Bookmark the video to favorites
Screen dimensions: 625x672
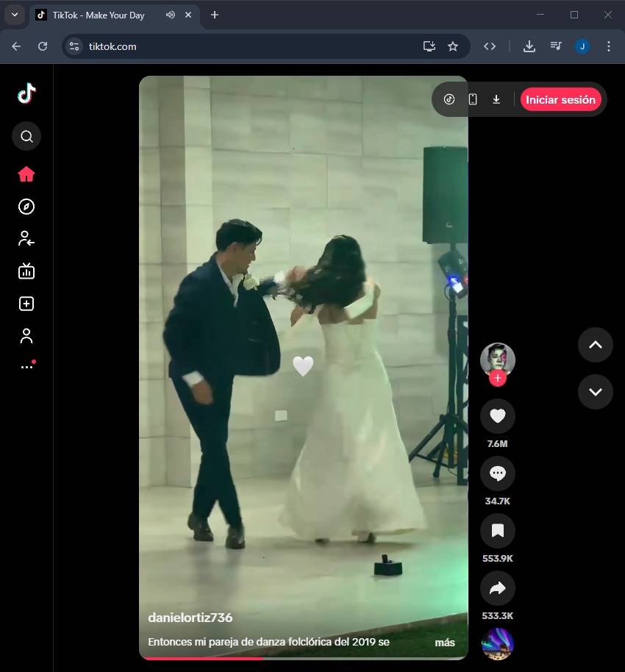(497, 531)
